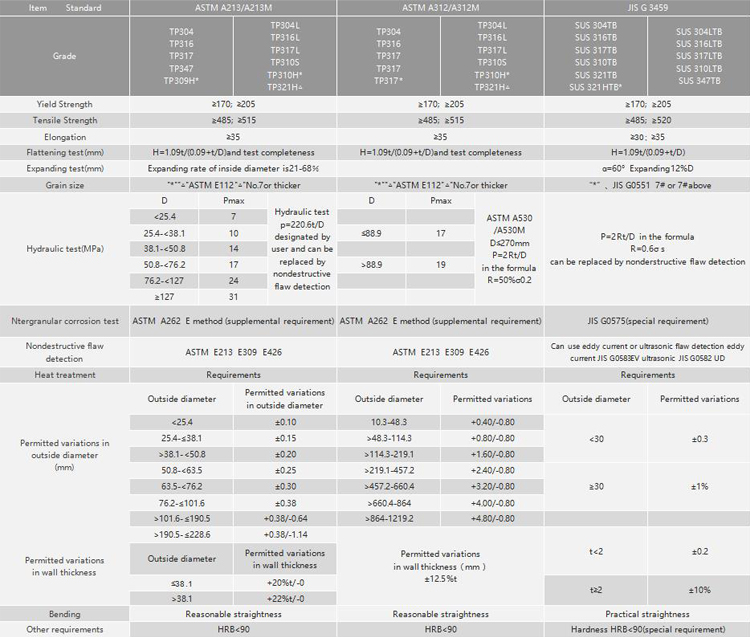Click the Hardness HRB<90(special requirement) cell
This screenshot has height=637, width=750.
[x=647, y=629]
